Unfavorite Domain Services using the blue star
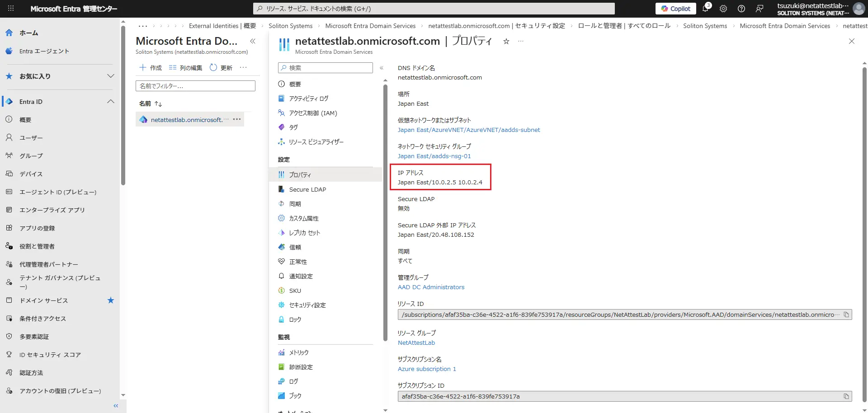The height and width of the screenshot is (413, 868). tap(111, 300)
